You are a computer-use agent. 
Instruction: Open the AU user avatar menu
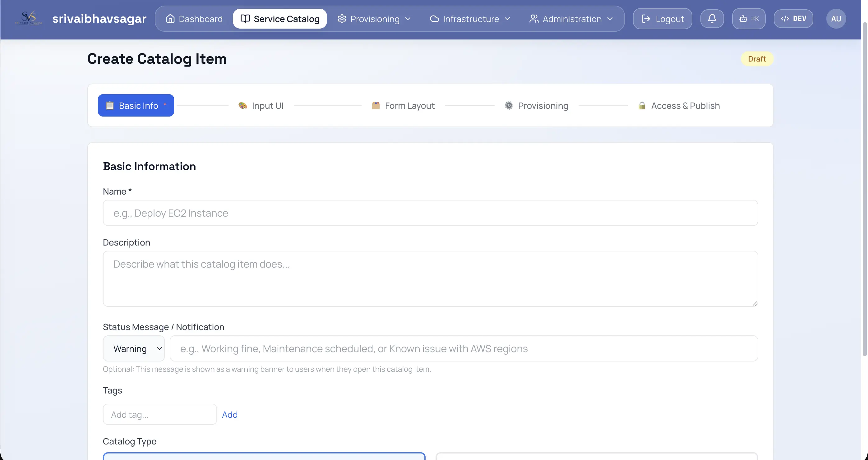point(836,19)
